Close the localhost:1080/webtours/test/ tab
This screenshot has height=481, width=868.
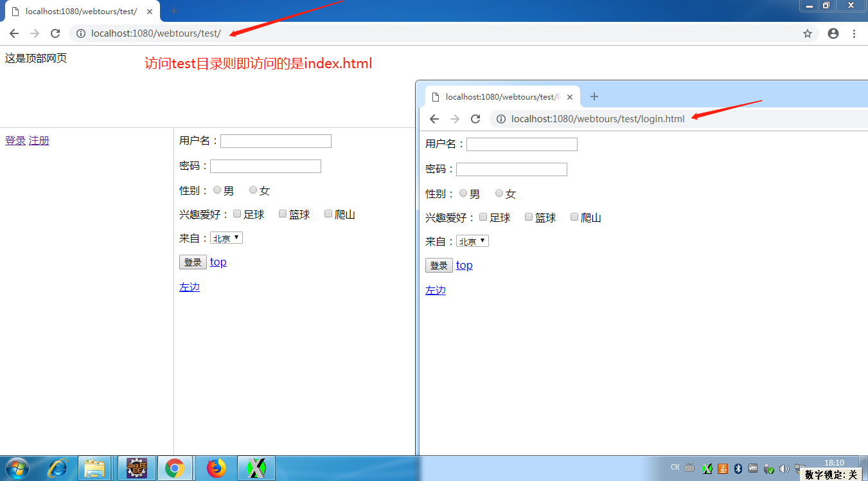pos(150,12)
